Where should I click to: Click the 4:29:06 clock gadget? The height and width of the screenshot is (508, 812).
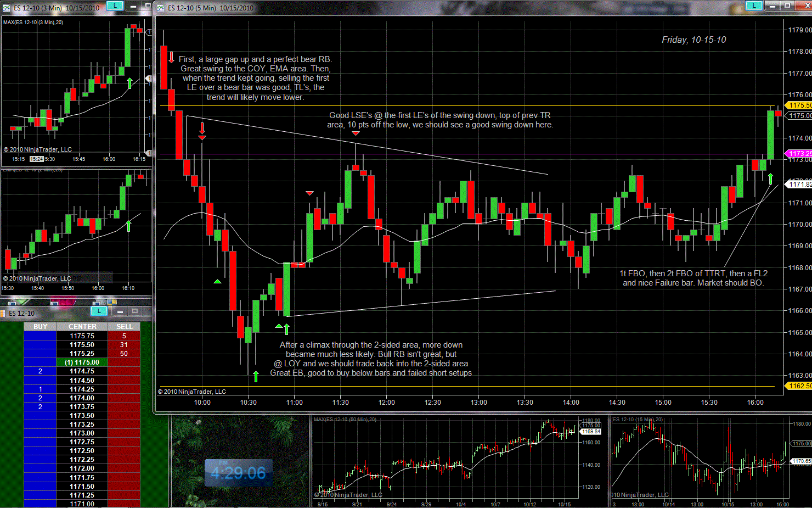(x=238, y=473)
